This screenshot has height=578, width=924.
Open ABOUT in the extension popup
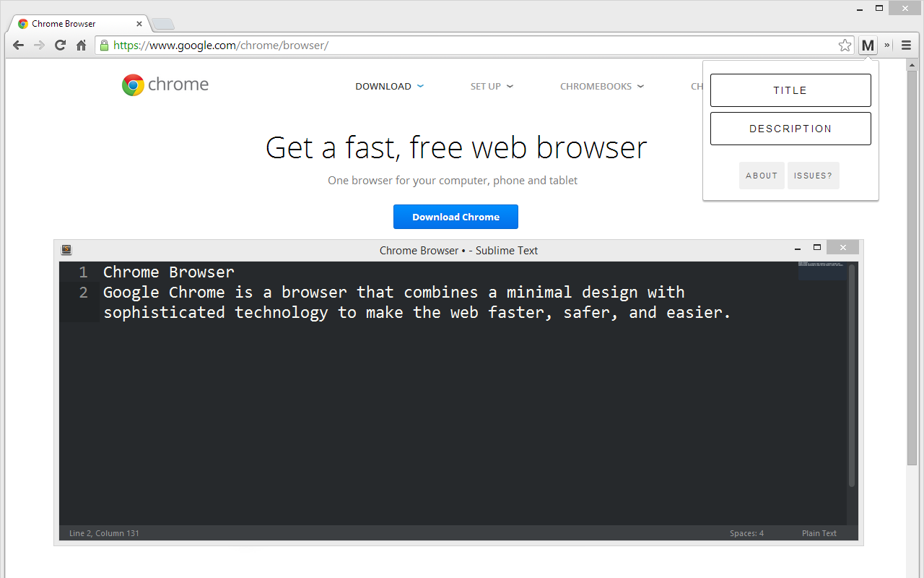762,176
